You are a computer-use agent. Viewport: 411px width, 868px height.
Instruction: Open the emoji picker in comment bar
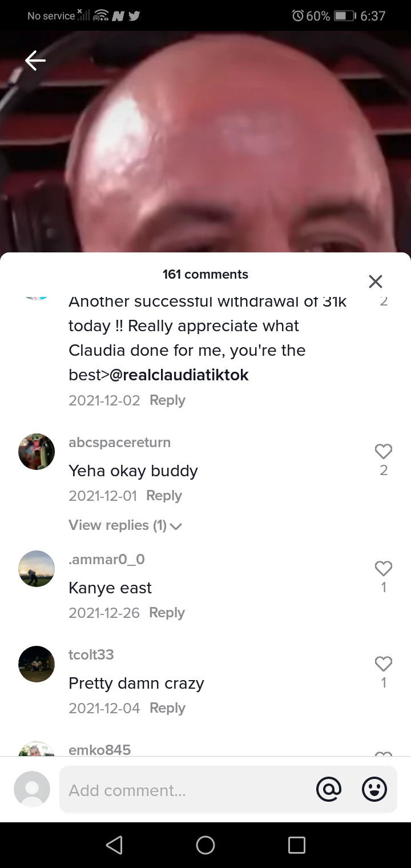[374, 790]
